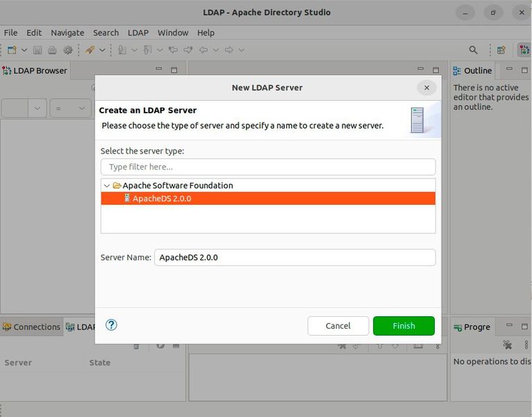The image size is (532, 417).
Task: Select the LDAP perspective icon
Action: coord(524,50)
